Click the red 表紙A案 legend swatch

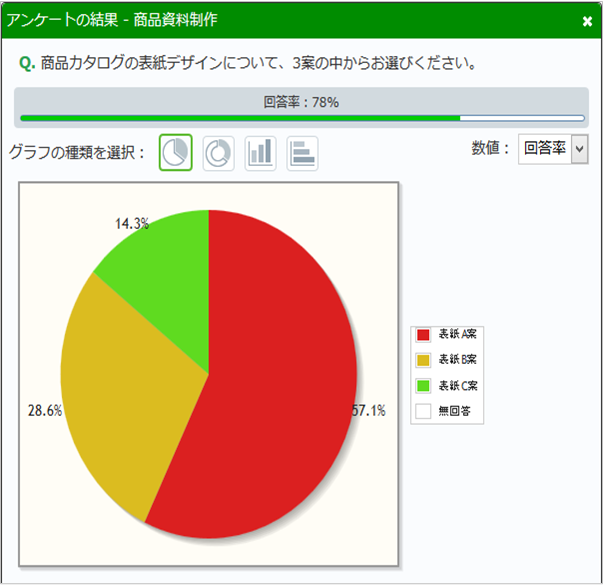pyautogui.click(x=423, y=335)
